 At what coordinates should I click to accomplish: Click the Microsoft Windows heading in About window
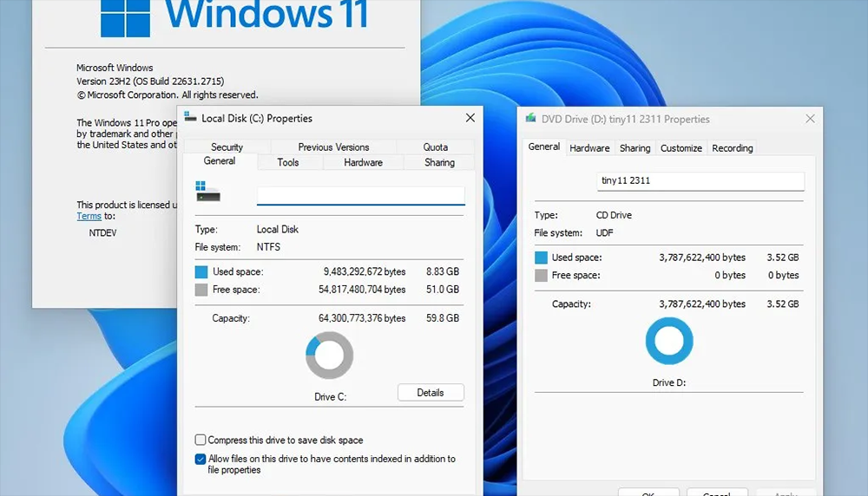[115, 68]
